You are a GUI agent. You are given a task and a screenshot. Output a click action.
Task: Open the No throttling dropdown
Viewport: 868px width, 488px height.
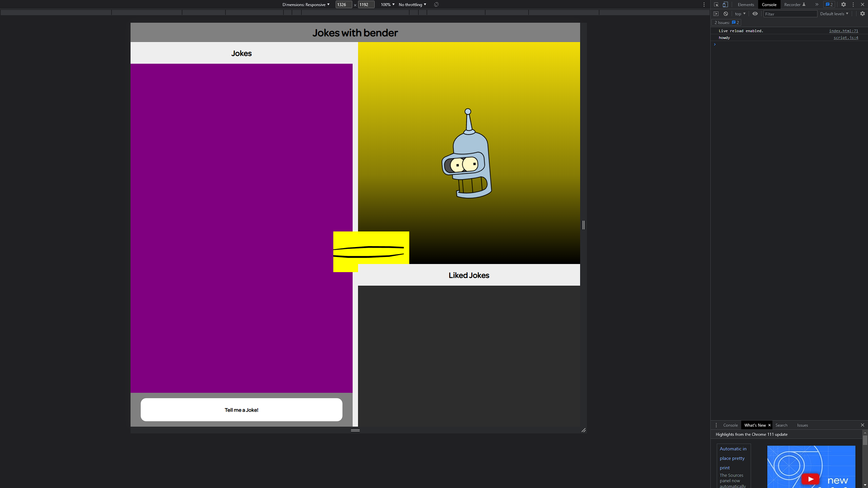click(412, 4)
